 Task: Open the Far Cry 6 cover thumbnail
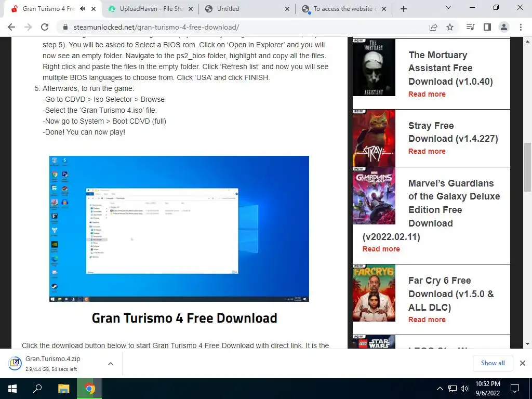tap(374, 293)
